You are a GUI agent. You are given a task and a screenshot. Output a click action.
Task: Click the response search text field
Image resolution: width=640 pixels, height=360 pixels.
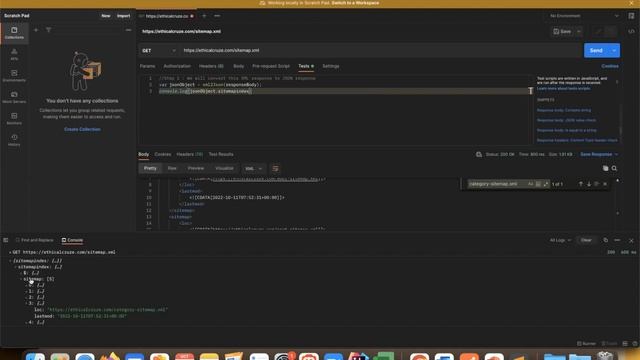496,184
